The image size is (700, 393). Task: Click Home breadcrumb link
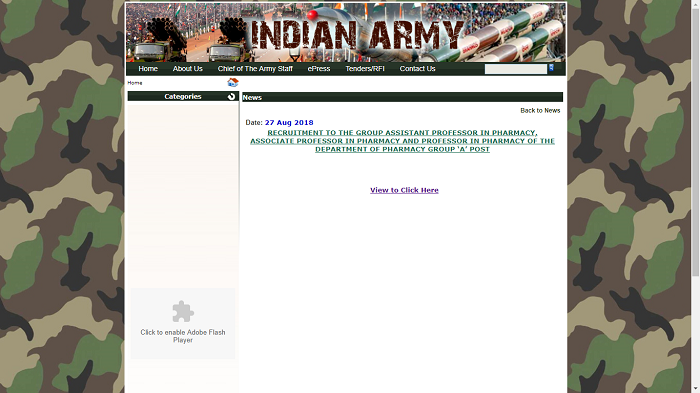pyautogui.click(x=135, y=83)
